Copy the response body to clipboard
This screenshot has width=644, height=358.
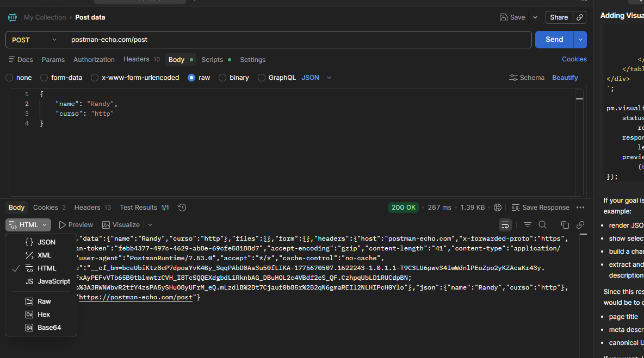(565, 225)
